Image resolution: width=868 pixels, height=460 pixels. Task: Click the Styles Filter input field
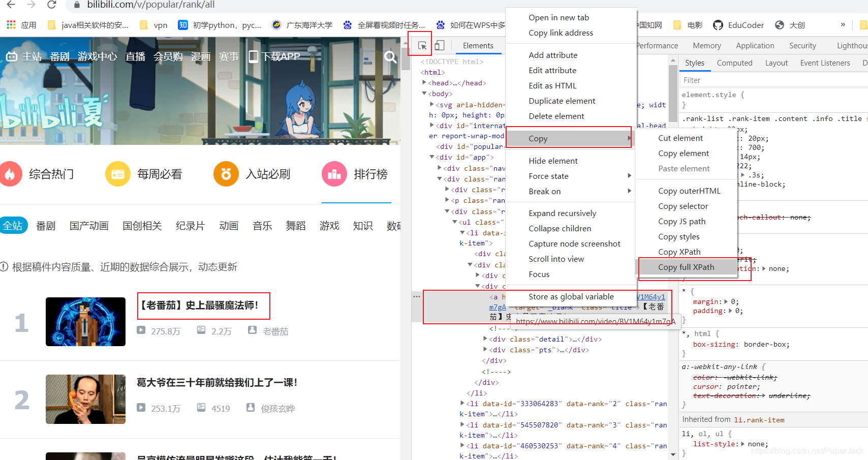(772, 80)
